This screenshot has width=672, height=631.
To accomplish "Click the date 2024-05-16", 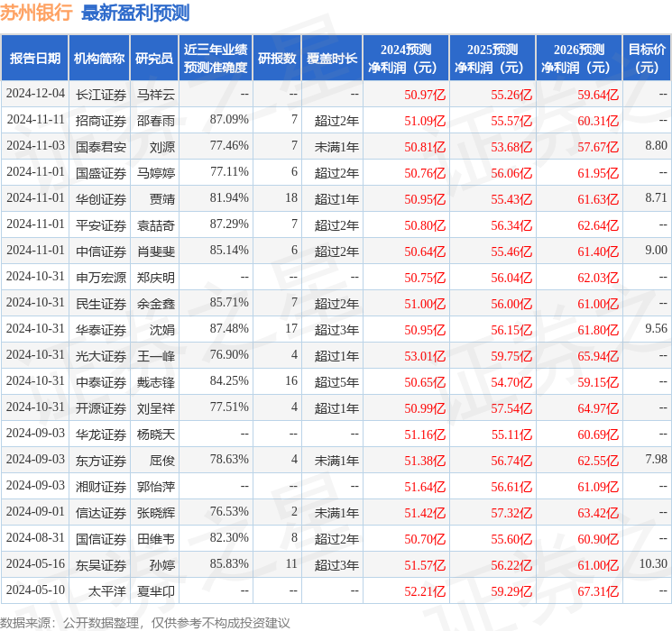I will (35, 563).
